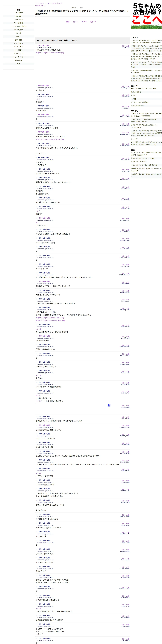The image size is (162, 644).
Task: Go to なんでも実況(ガリレオ) board link
Action: [55, 3]
